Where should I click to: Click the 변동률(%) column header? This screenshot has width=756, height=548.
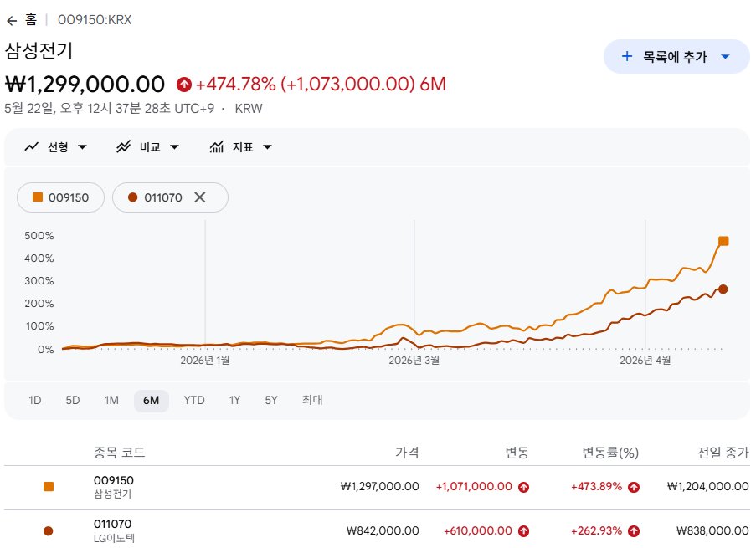[x=610, y=453]
